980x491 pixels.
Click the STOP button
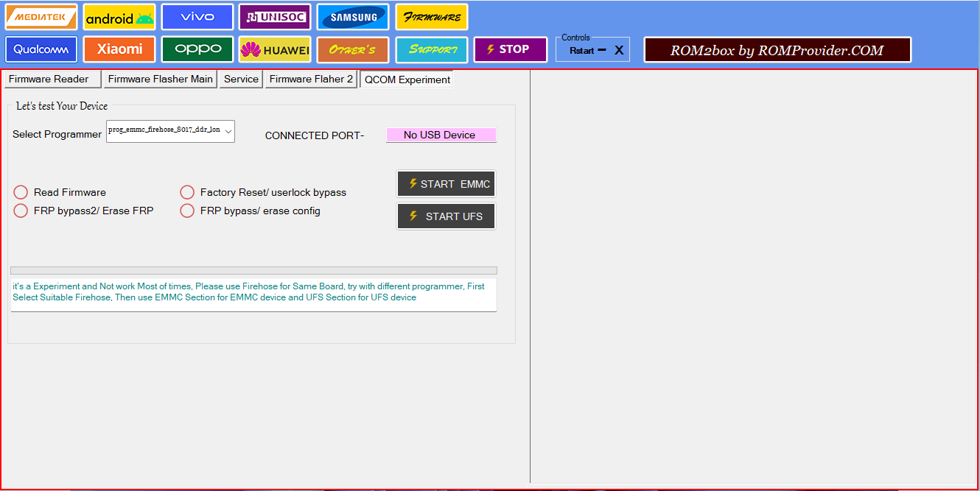point(510,49)
